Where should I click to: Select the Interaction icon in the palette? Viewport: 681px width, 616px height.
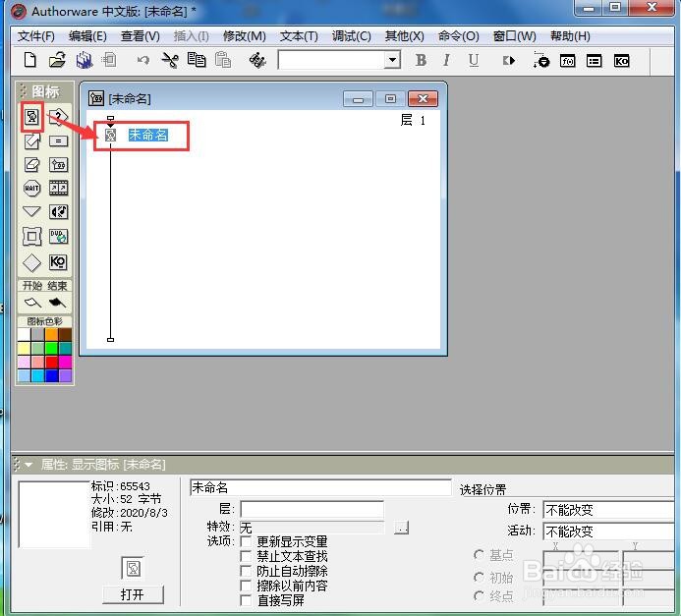click(58, 117)
